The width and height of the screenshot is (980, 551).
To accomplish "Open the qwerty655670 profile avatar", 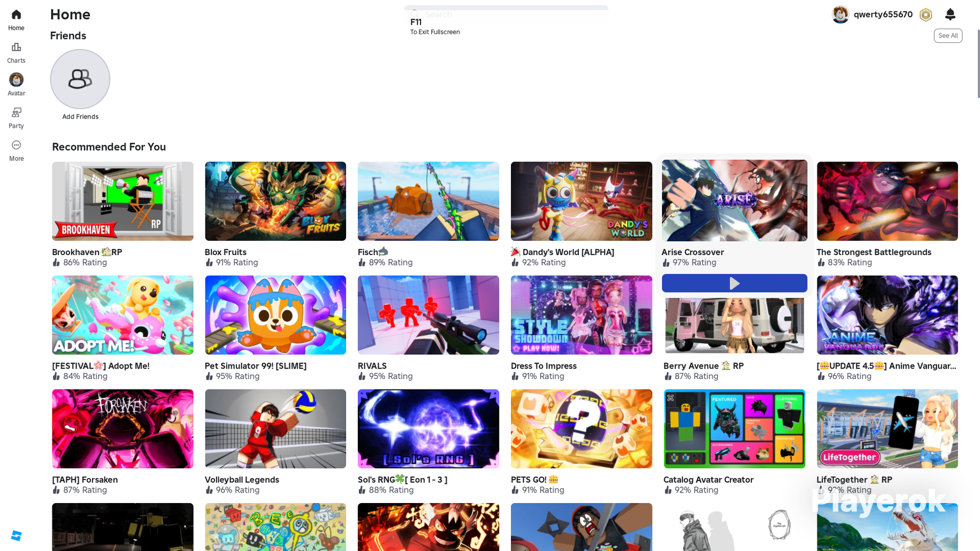I will pos(840,14).
